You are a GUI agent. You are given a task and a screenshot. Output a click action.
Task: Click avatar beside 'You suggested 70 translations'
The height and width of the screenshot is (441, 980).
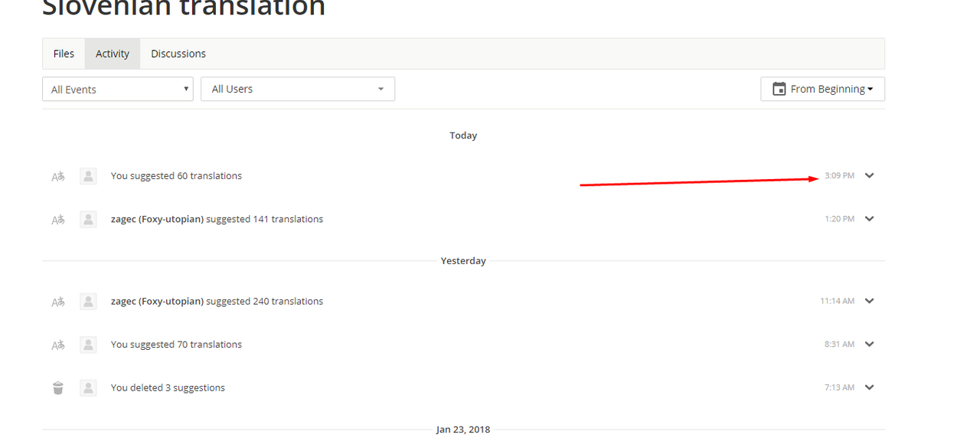click(x=89, y=345)
